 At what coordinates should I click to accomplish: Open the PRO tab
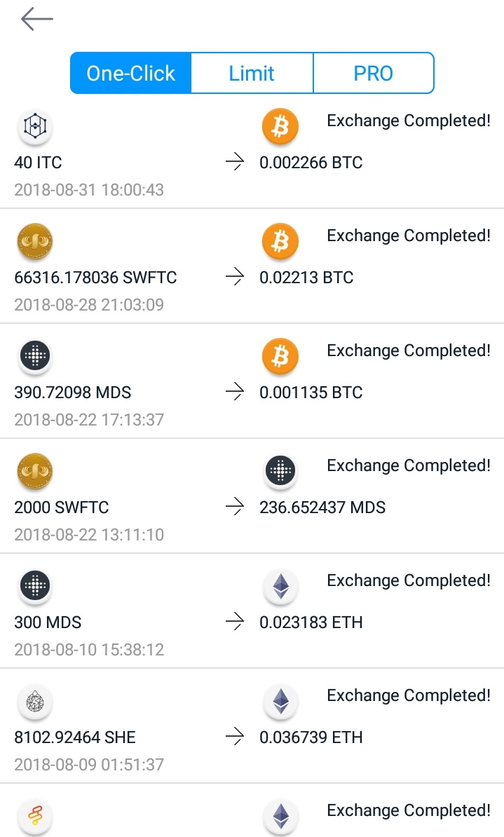pos(373,73)
